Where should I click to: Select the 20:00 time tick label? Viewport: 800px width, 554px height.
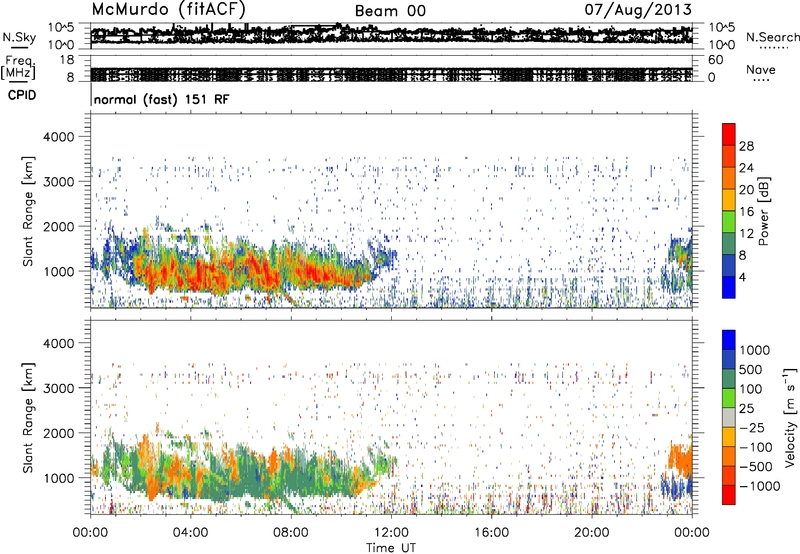pos(591,533)
